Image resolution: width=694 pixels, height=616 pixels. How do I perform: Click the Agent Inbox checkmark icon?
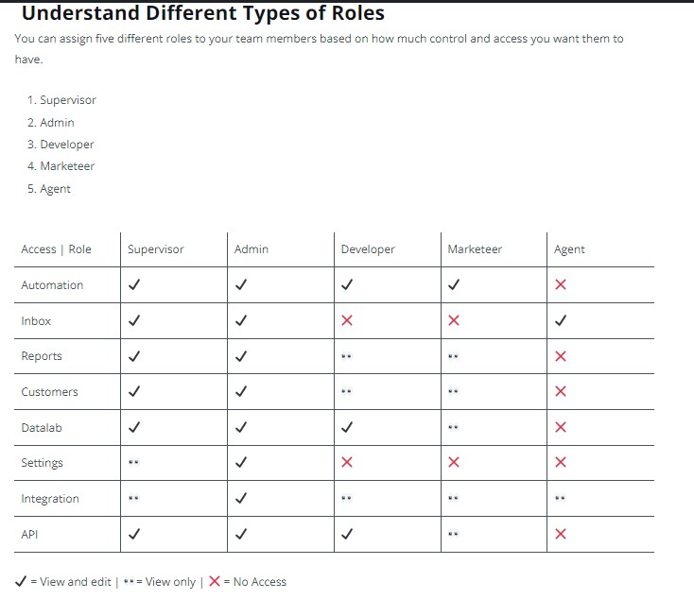(561, 321)
